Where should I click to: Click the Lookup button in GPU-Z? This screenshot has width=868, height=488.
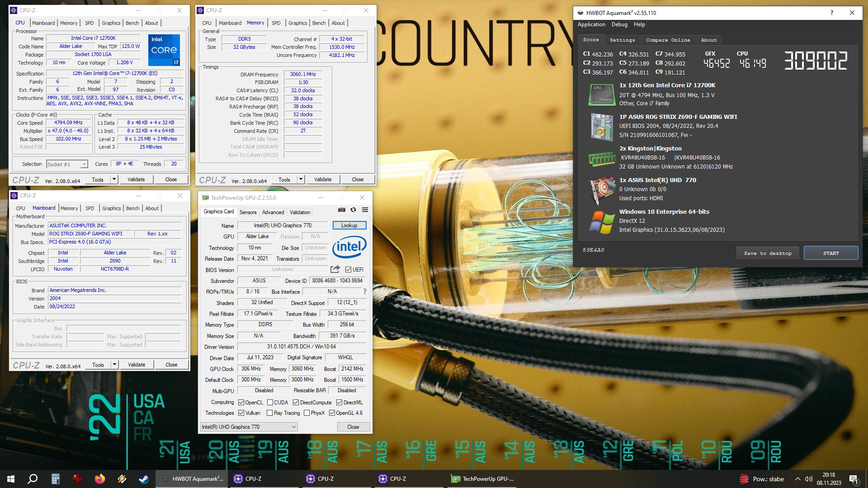point(349,225)
